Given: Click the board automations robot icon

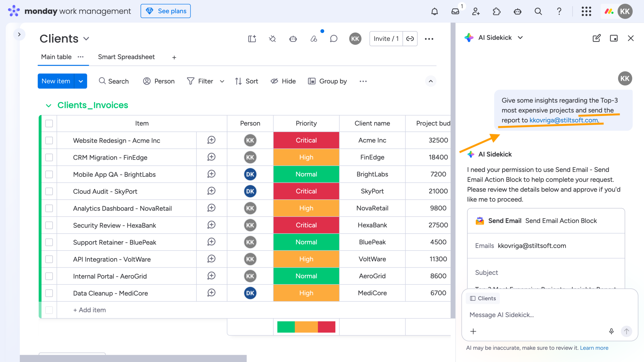Looking at the screenshot, I should [x=293, y=39].
